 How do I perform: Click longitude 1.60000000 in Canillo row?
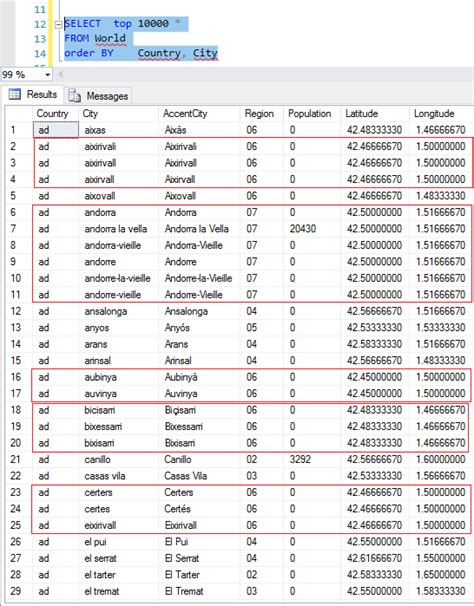(440, 460)
